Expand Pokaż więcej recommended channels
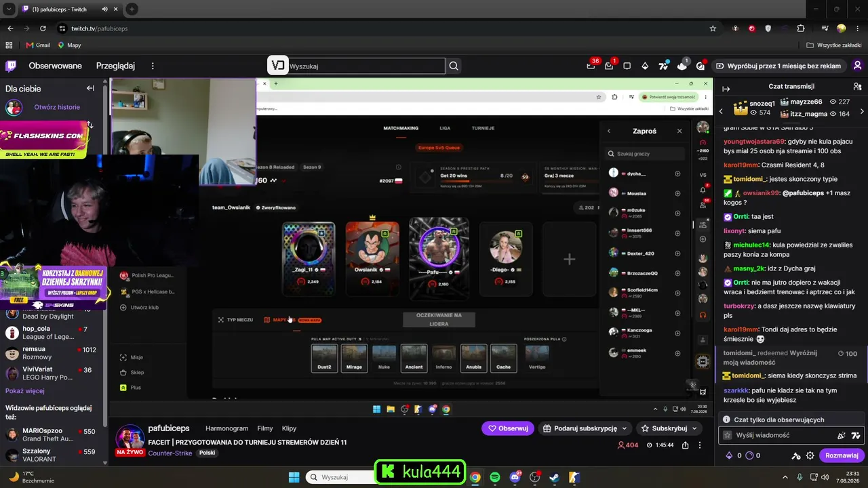 (x=25, y=391)
